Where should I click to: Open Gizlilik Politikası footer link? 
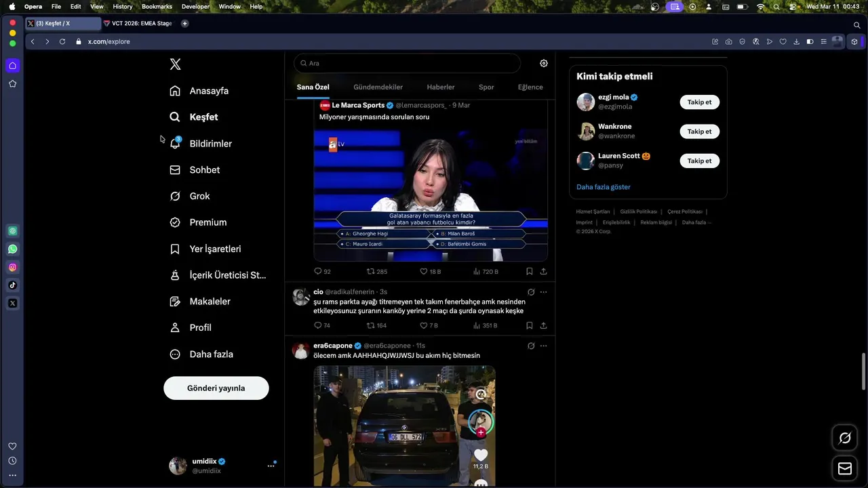click(639, 211)
